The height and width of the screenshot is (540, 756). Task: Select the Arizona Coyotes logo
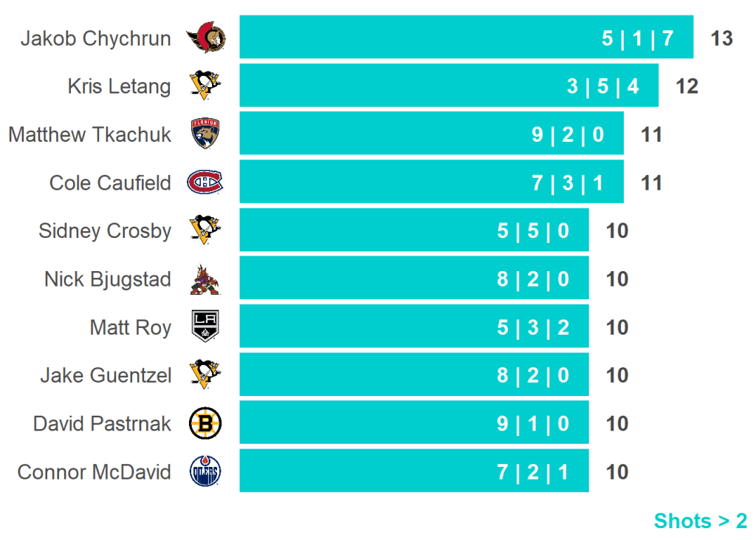205,279
